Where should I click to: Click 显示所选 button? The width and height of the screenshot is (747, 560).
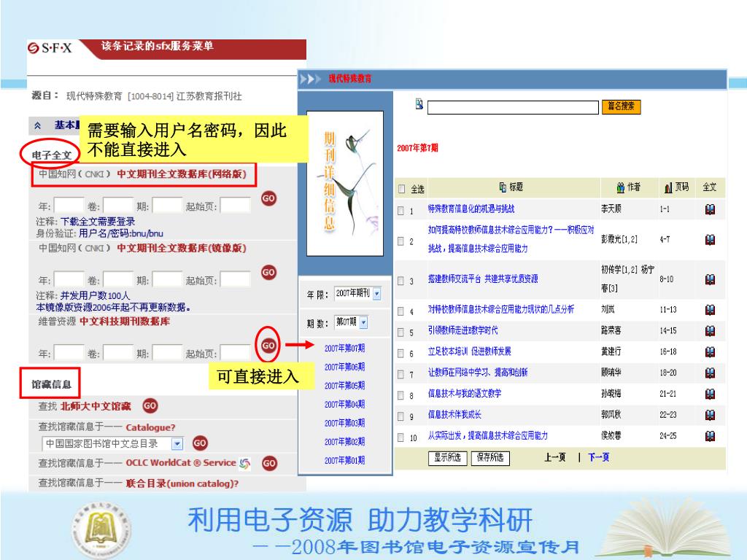(447, 458)
